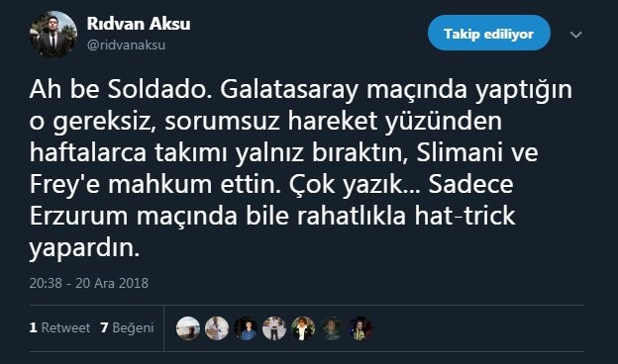Viewport: 618px width, 364px height.
Task: Click the timestamp 20:38 - 20 Ara 2018
Action: pos(89,283)
